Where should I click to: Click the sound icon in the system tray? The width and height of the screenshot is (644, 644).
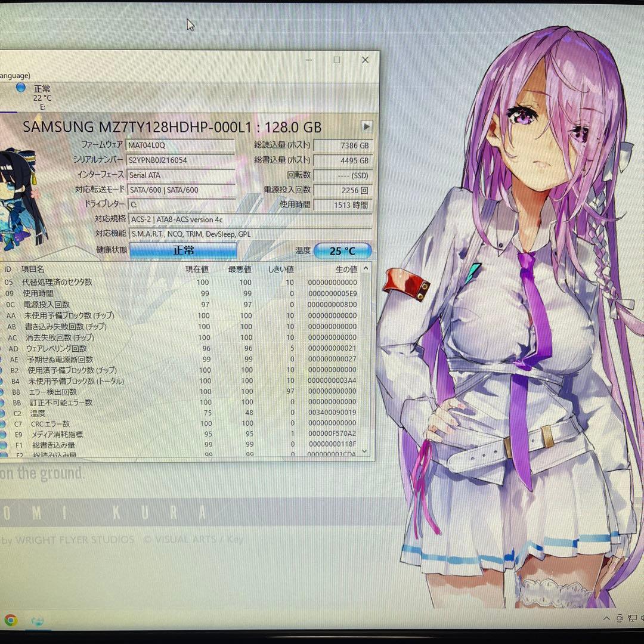[x=642, y=618]
